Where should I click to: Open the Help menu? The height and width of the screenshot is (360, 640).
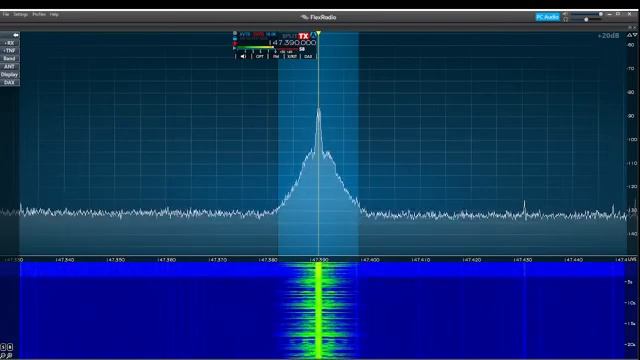click(x=54, y=14)
